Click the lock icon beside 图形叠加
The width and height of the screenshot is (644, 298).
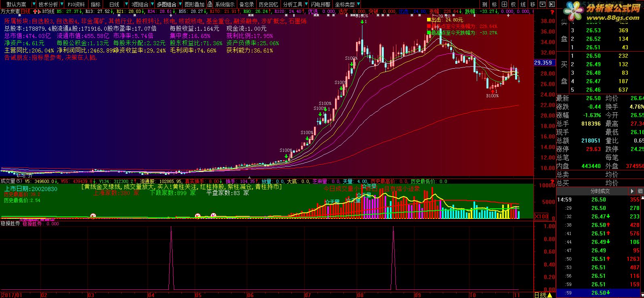point(210,4)
